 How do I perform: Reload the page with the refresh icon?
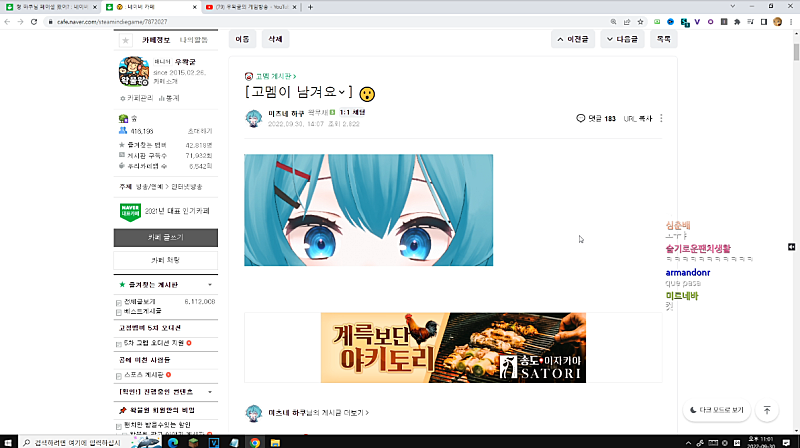pos(34,22)
